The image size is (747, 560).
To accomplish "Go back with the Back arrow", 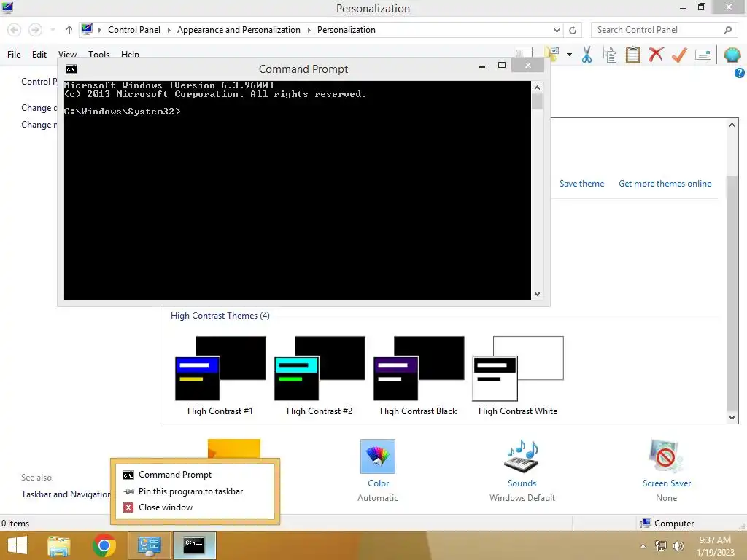I will pos(15,30).
